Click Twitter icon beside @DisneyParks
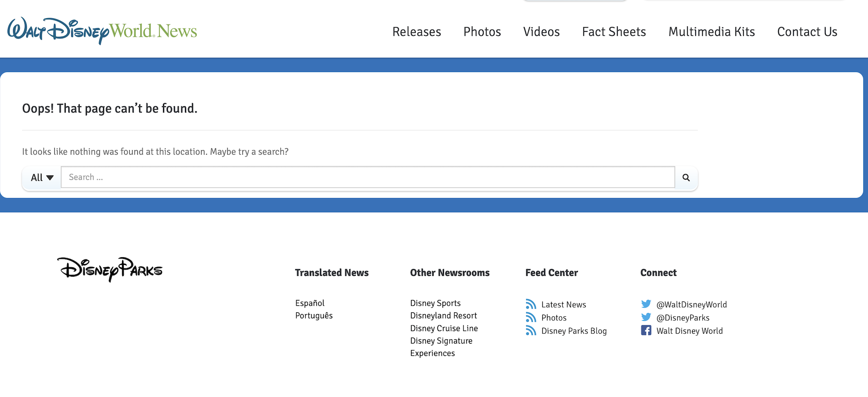This screenshot has height=397, width=868. point(646,317)
